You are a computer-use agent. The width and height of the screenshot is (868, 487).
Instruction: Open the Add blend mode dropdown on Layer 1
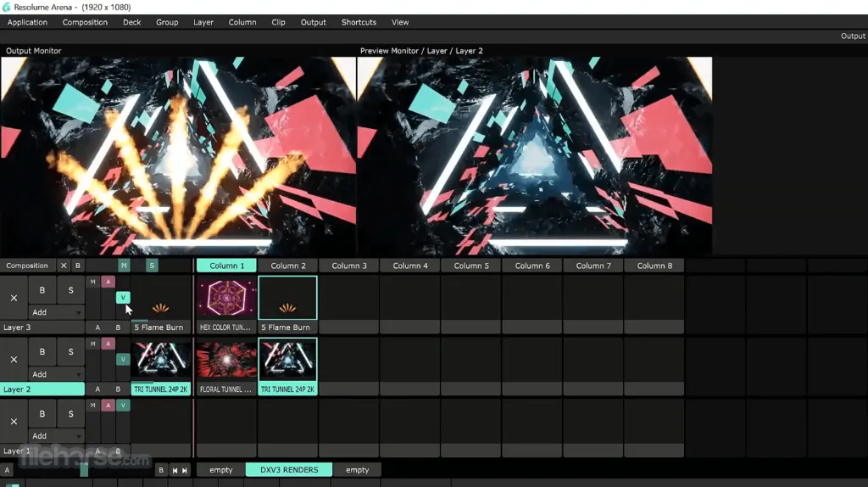click(x=57, y=436)
